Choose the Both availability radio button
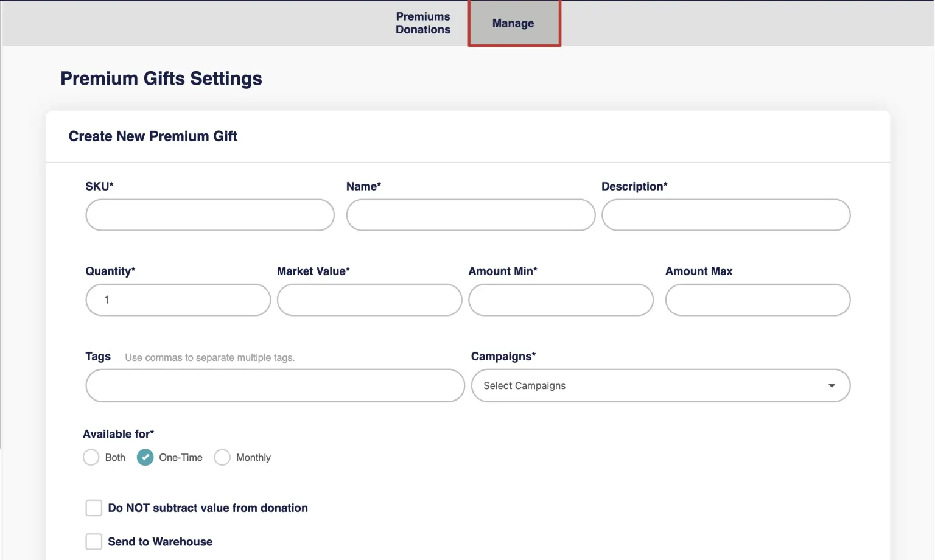935x560 pixels. coord(91,457)
